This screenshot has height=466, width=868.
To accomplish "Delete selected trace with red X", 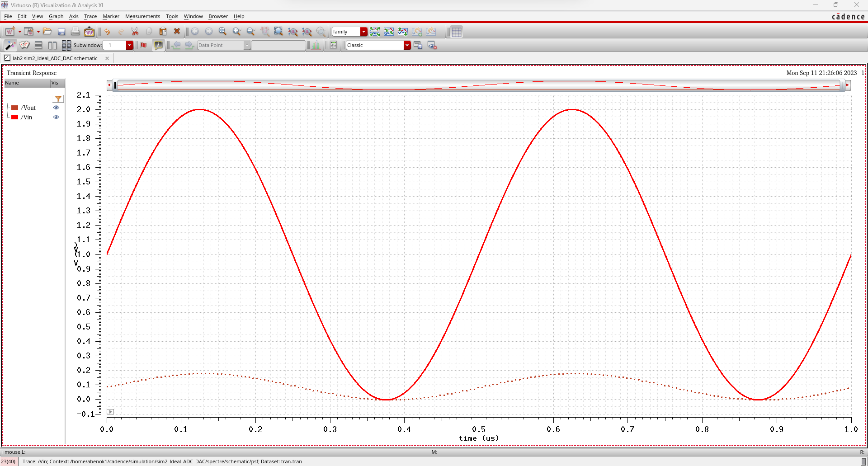I will click(x=177, y=32).
